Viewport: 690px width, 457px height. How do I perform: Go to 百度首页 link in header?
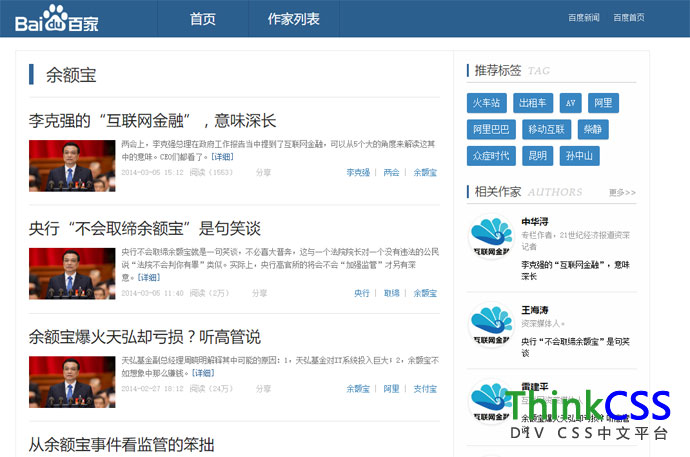point(629,18)
